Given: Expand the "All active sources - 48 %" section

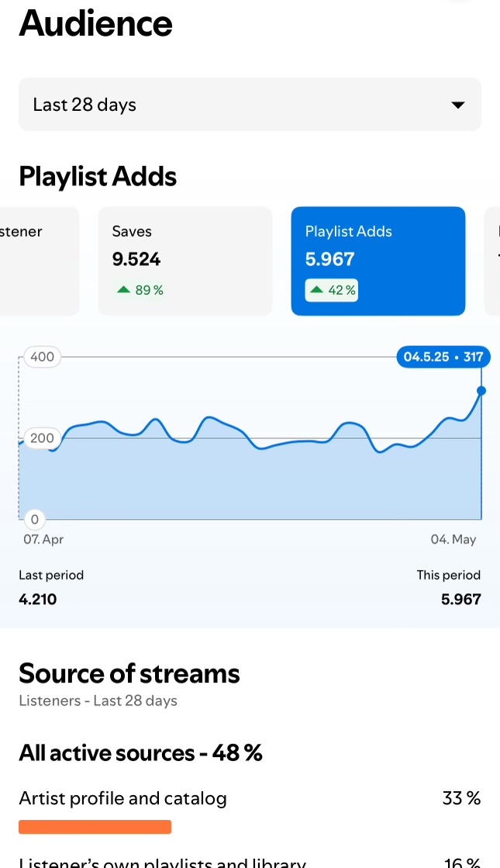Looking at the screenshot, I should tap(140, 753).
